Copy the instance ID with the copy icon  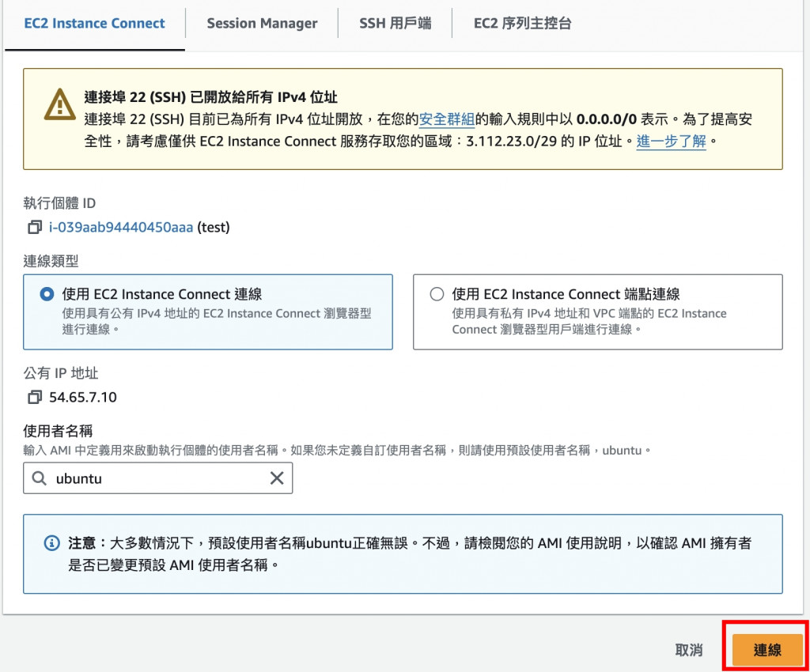click(x=35, y=227)
